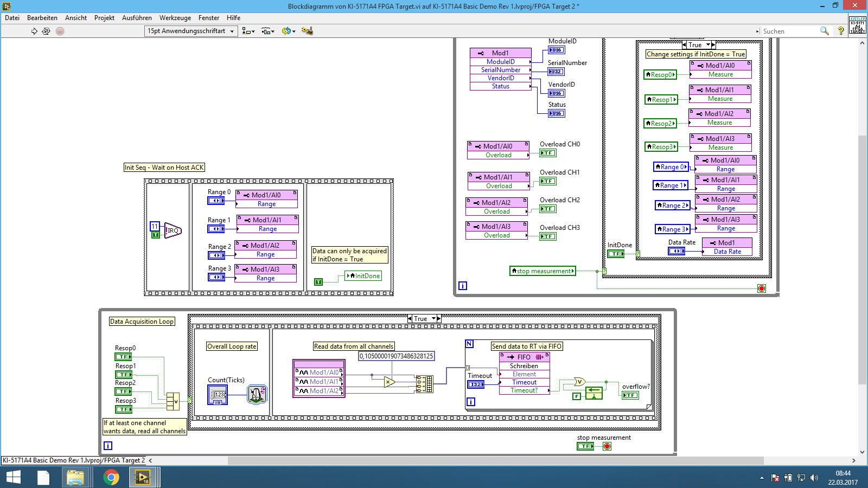Click the Run arrow in the toolbar
This screenshot has height=488, width=868.
pyautogui.click(x=34, y=31)
